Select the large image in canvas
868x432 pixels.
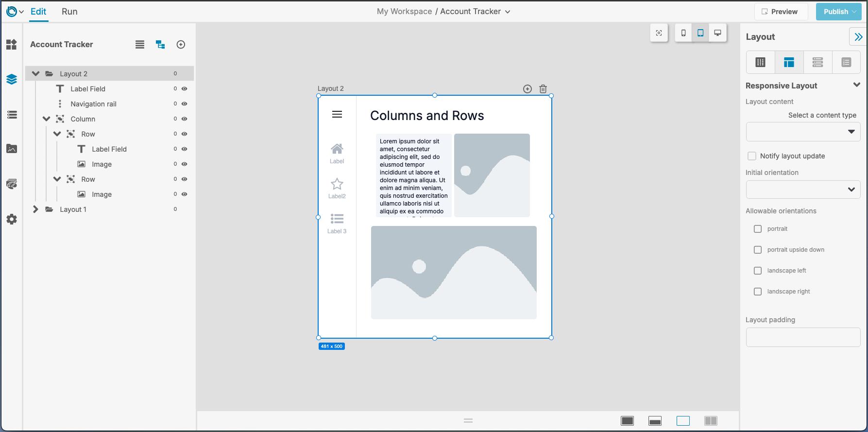point(454,273)
